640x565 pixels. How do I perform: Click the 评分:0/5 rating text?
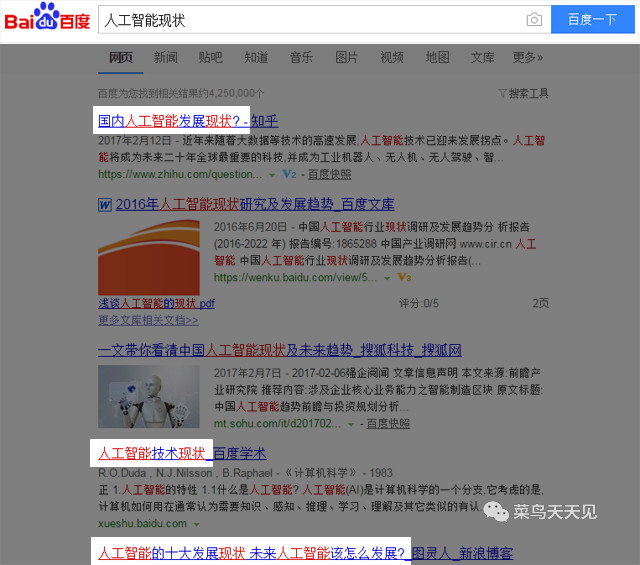click(419, 303)
